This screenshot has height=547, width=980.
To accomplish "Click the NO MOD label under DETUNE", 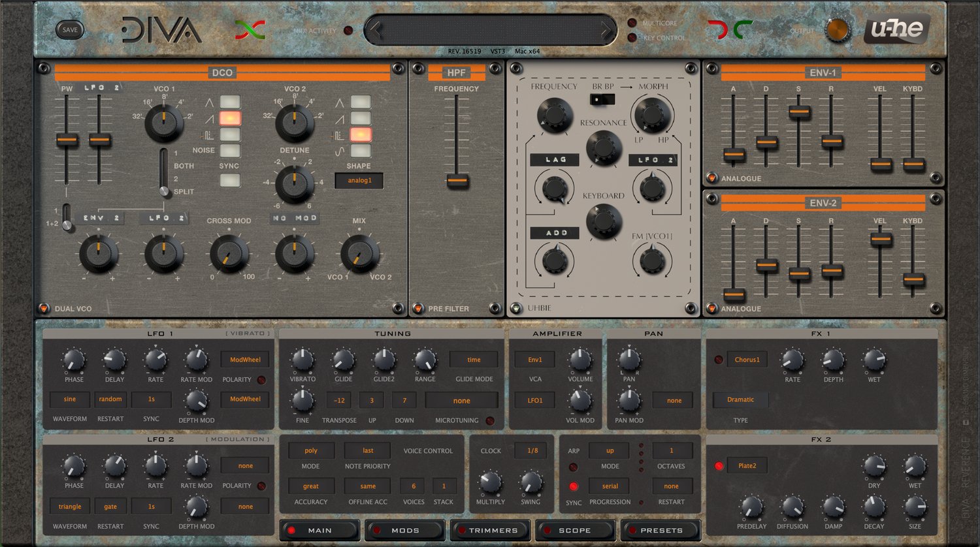I will (295, 218).
